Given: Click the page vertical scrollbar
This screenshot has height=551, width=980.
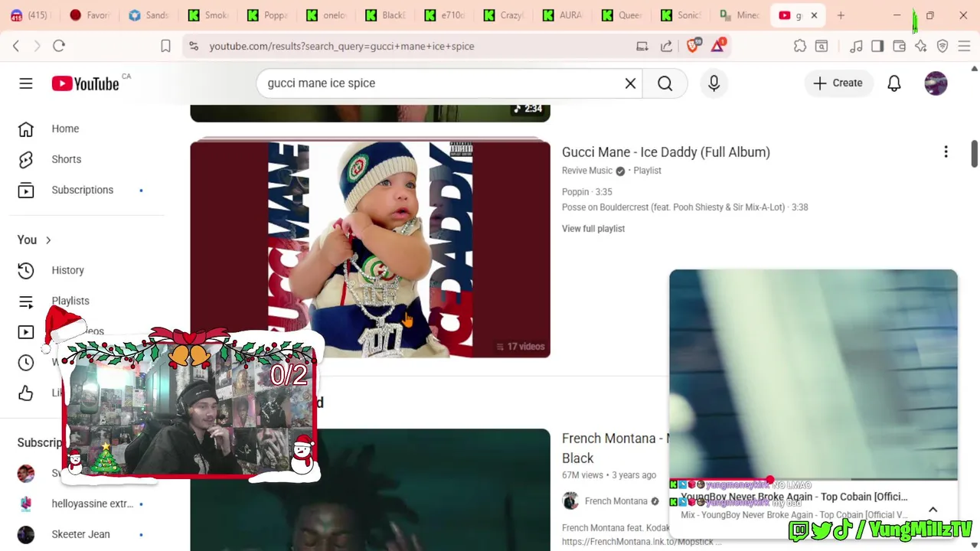Looking at the screenshot, I should coord(974,153).
